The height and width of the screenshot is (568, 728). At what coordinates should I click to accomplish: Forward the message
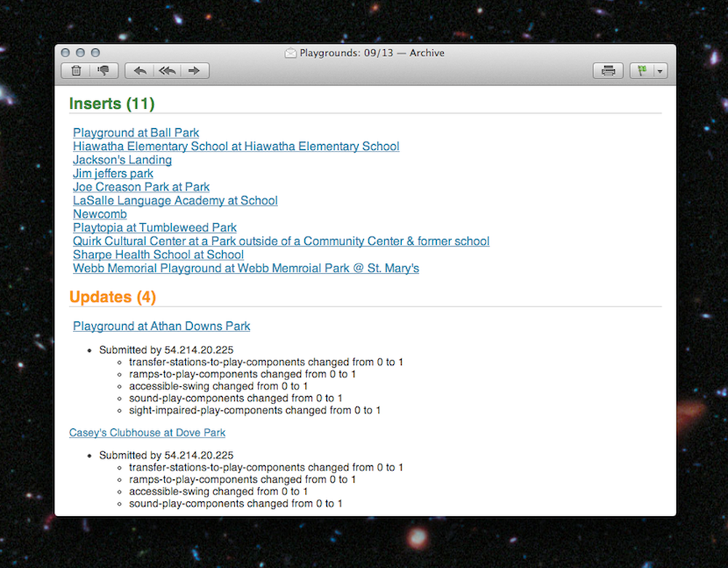click(x=194, y=71)
